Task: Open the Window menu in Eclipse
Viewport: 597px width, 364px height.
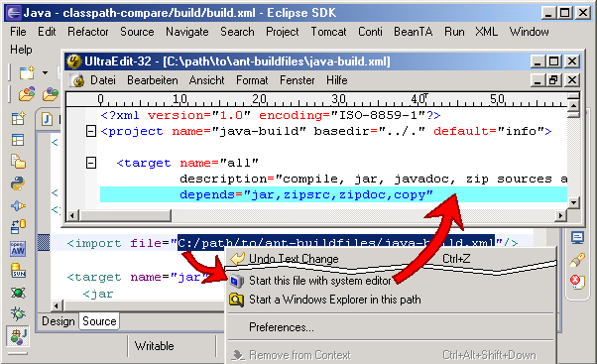Action: pyautogui.click(x=530, y=32)
